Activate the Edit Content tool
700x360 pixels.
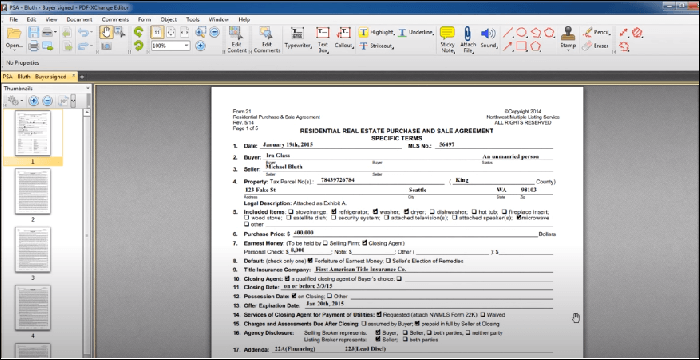click(237, 40)
